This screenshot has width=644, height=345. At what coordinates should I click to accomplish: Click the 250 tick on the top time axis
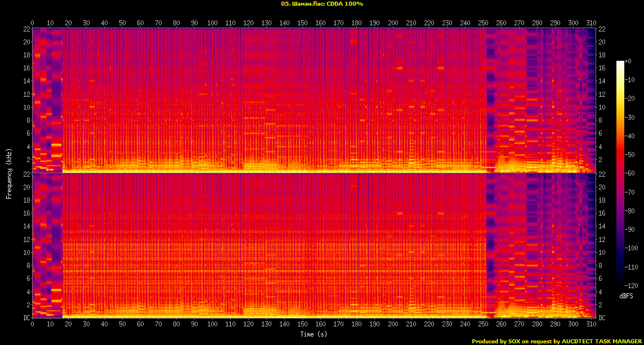click(483, 23)
